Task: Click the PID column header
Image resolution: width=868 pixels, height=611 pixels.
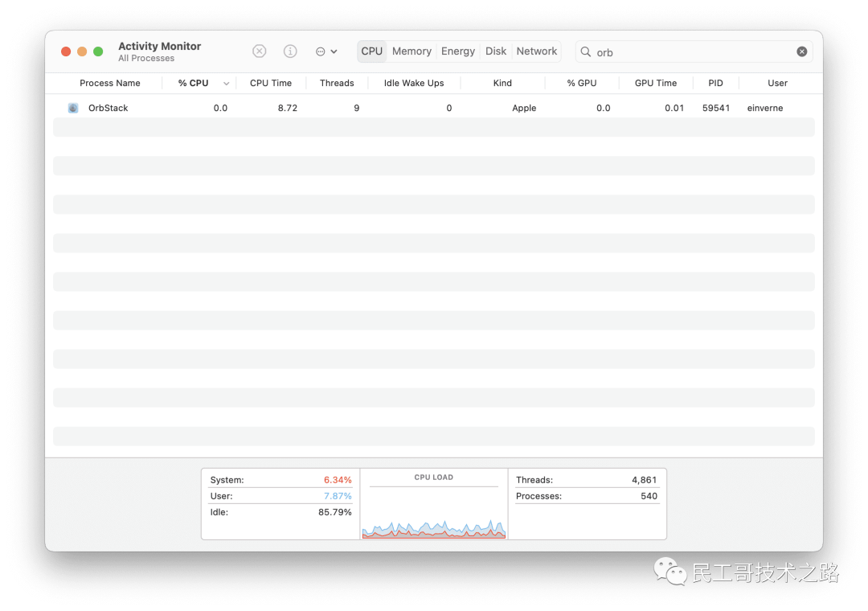Action: click(x=715, y=83)
